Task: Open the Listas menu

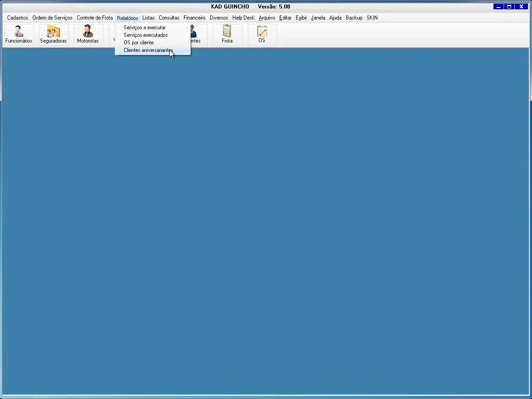Action: (x=149, y=18)
